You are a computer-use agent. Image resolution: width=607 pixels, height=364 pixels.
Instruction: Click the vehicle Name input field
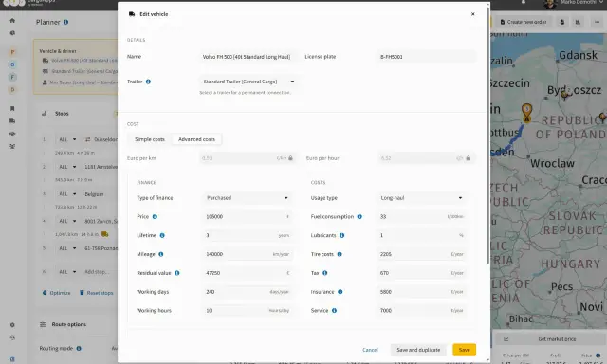click(x=248, y=57)
